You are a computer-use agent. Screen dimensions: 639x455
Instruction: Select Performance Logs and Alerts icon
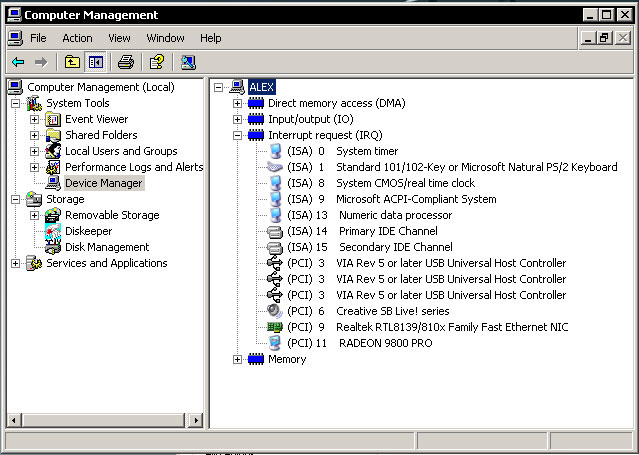pos(53,167)
